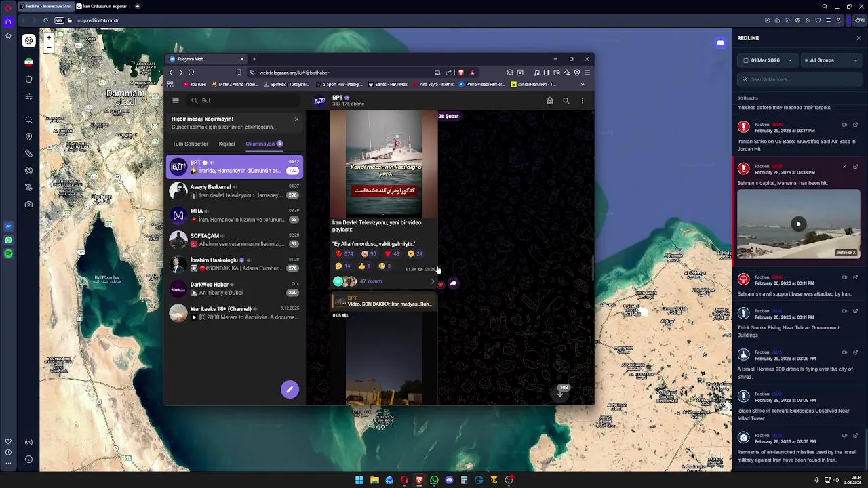Open İbrahim Haskoloğlu chat
The width and height of the screenshot is (868, 488).
coord(235,264)
